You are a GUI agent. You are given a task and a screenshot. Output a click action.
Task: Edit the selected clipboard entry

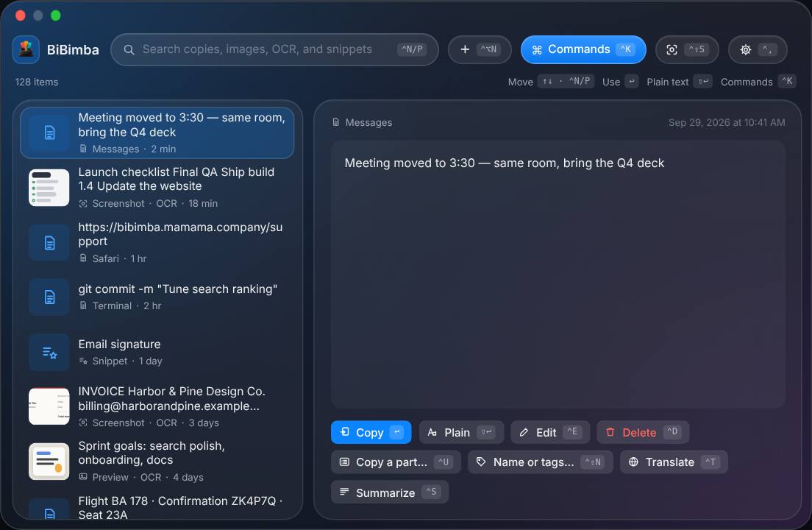(550, 432)
